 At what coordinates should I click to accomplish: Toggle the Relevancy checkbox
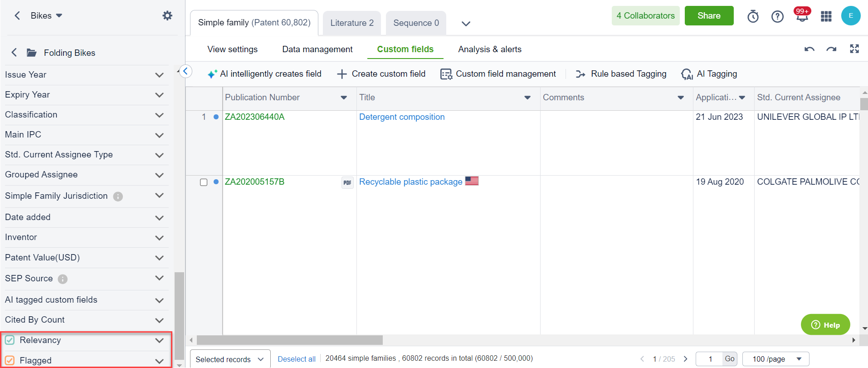coord(10,340)
